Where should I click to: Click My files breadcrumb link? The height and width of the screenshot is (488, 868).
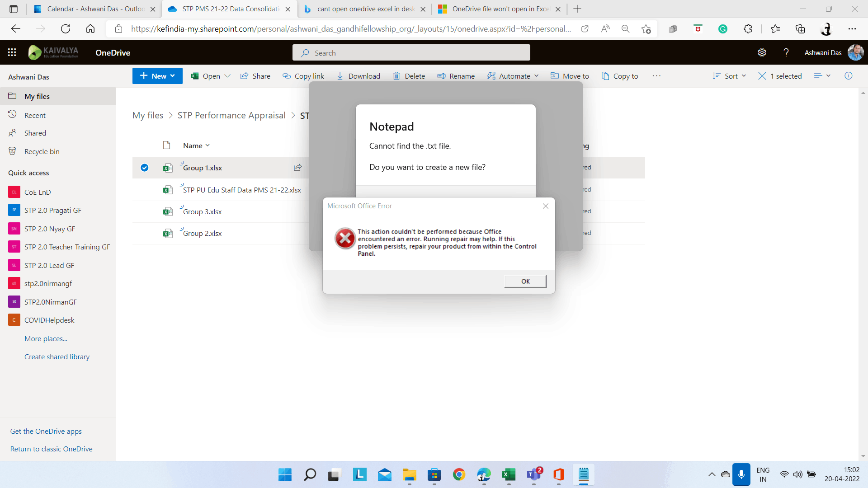(148, 115)
